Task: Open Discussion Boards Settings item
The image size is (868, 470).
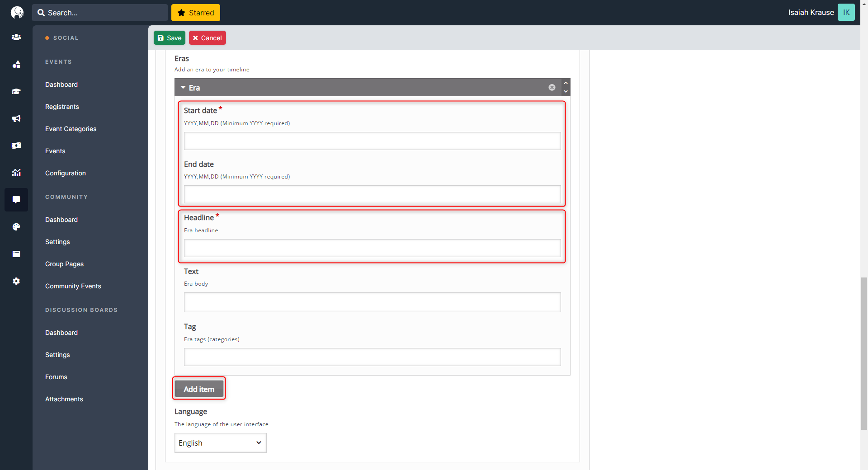Action: coord(57,355)
